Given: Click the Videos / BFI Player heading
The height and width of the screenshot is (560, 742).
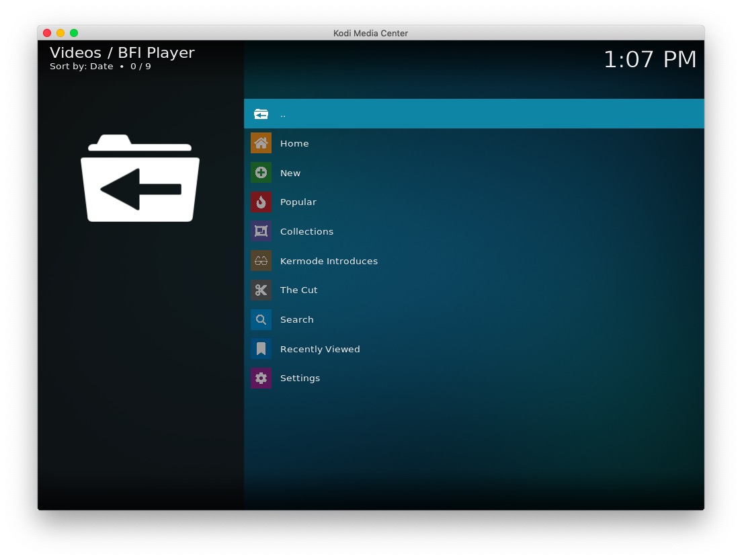Looking at the screenshot, I should (x=122, y=53).
